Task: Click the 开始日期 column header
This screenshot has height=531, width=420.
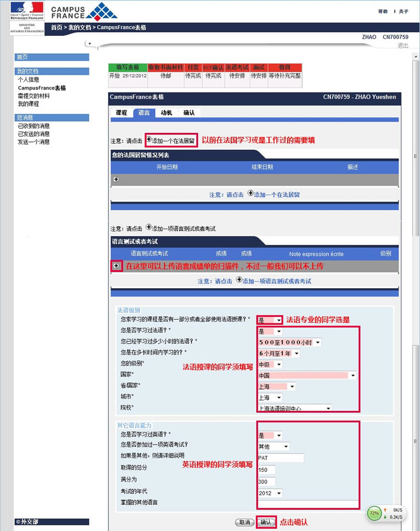Action: click(x=167, y=167)
